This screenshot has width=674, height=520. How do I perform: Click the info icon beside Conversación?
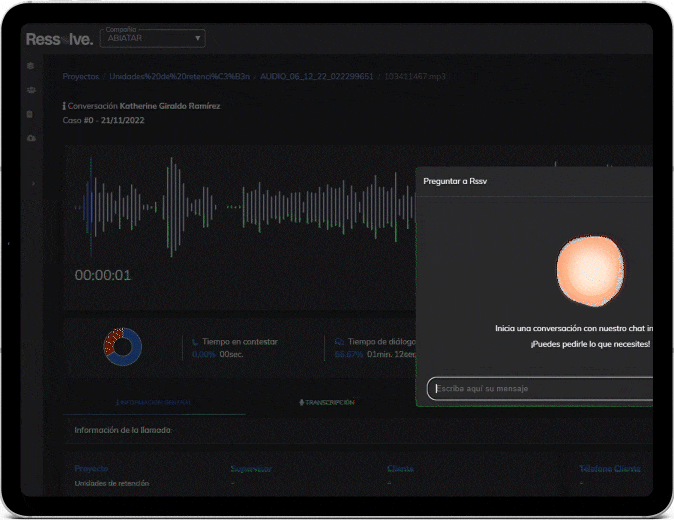(x=64, y=105)
